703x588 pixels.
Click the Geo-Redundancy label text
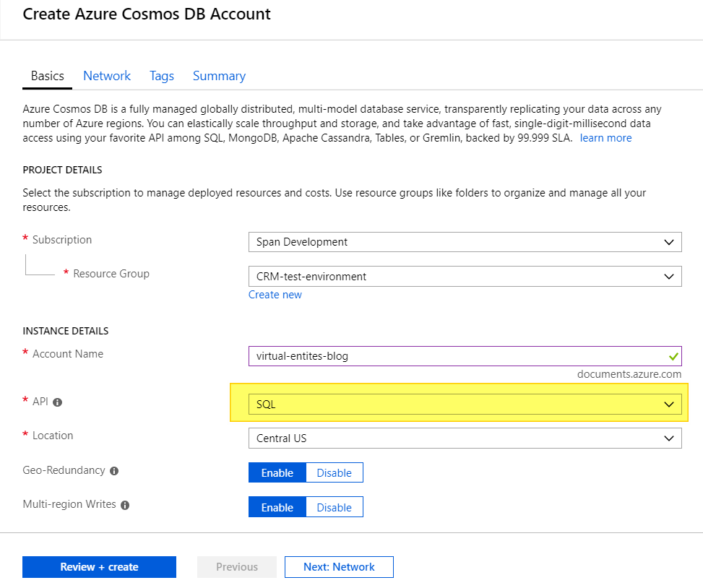pos(64,470)
